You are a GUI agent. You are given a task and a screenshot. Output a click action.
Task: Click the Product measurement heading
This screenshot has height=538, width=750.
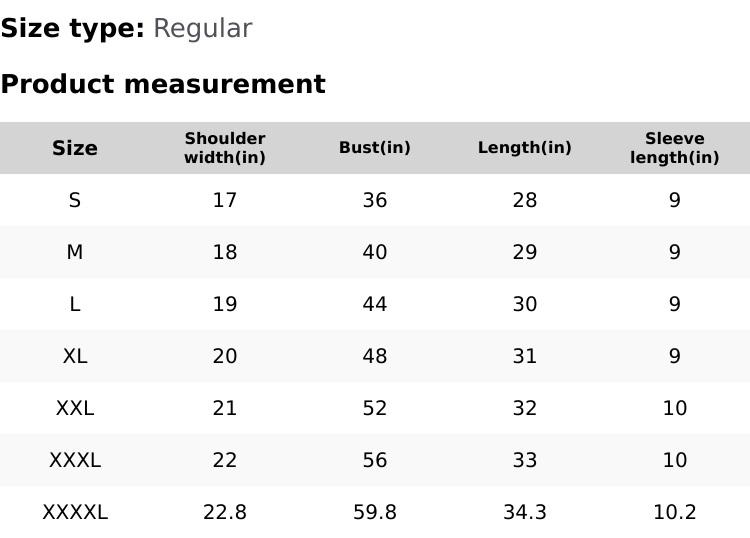pyautogui.click(x=163, y=84)
